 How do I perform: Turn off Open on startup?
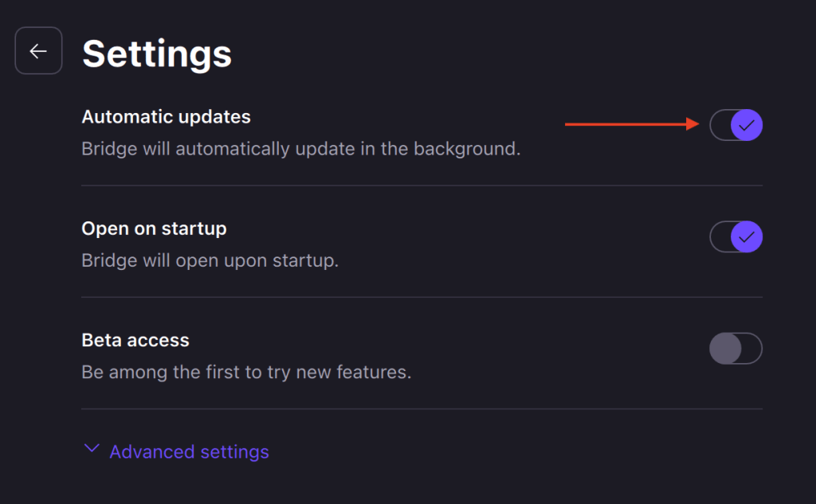[x=736, y=236]
